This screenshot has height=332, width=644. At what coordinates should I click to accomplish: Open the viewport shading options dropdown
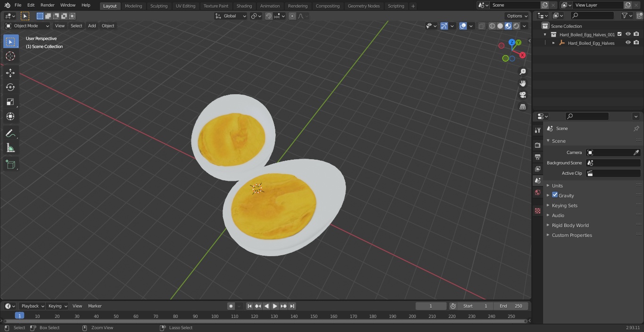coord(524,26)
